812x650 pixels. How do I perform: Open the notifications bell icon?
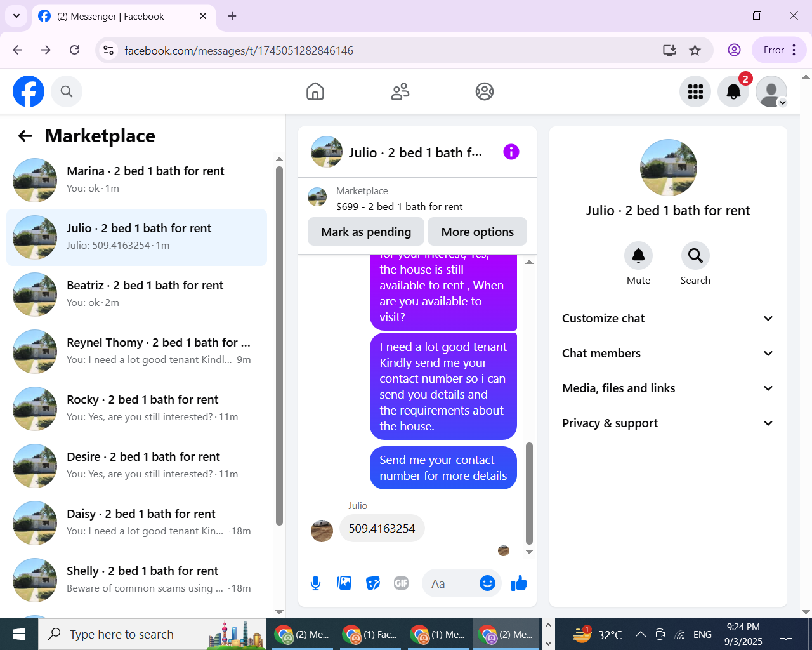pyautogui.click(x=733, y=91)
